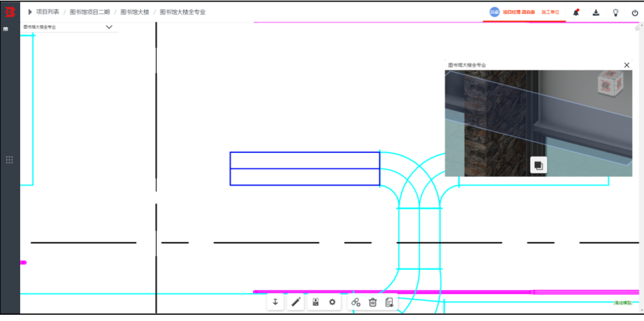Open 图书馆大楼 breadcrumb link

click(135, 12)
